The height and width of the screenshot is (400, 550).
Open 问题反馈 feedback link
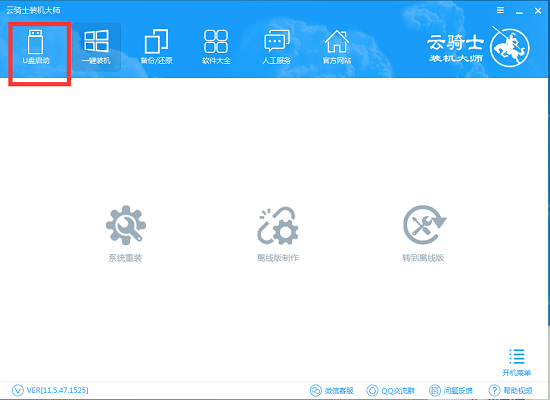click(x=451, y=390)
